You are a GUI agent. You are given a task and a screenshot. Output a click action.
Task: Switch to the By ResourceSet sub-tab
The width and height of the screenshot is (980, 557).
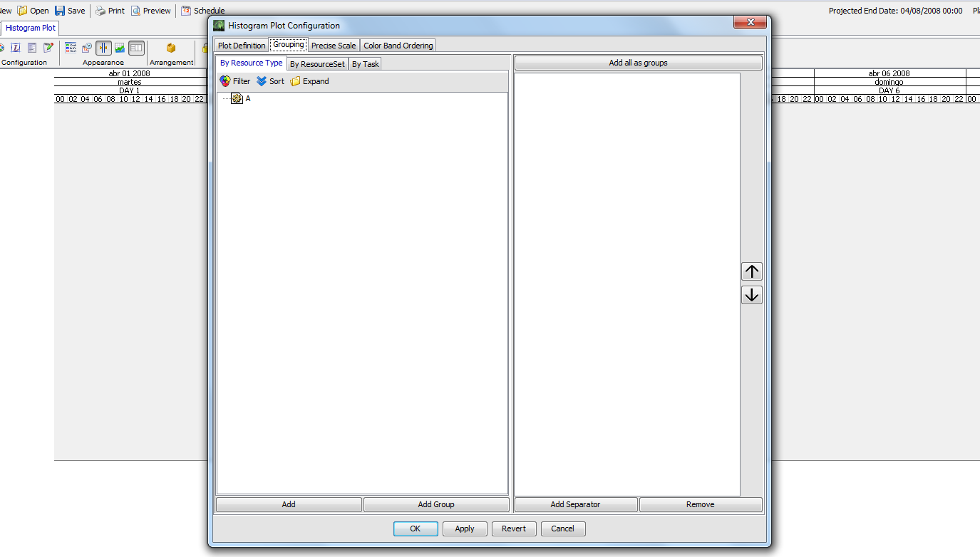tap(317, 64)
